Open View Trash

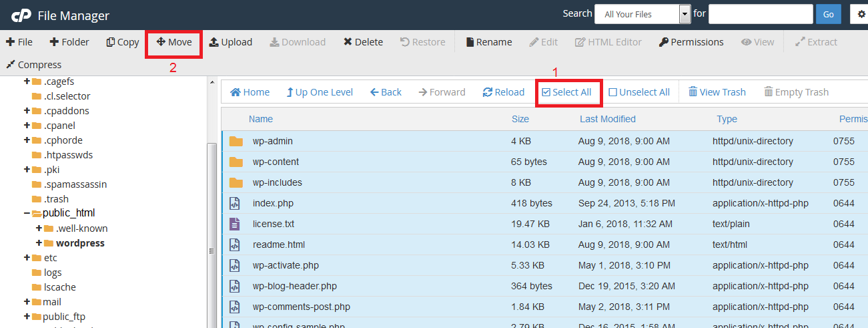pos(717,92)
